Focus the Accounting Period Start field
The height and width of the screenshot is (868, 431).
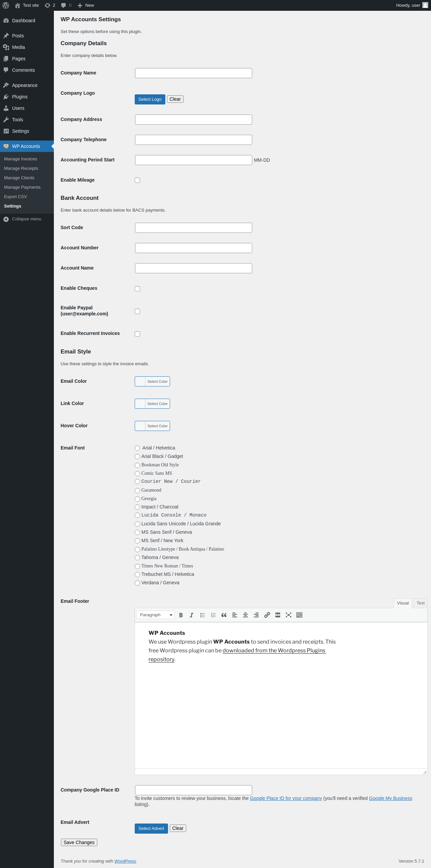[194, 160]
